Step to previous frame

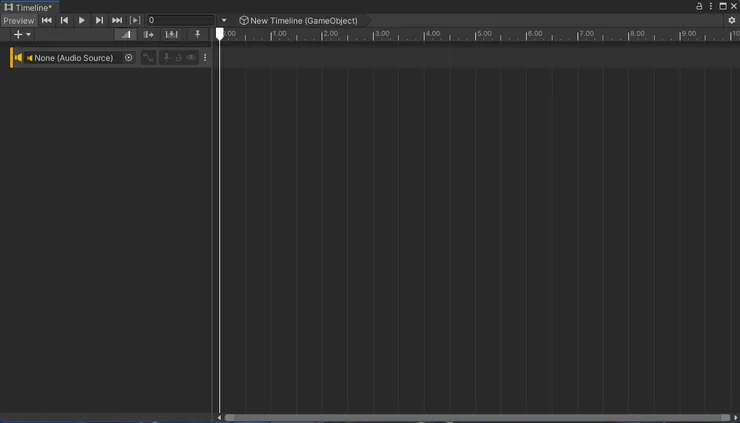[64, 20]
